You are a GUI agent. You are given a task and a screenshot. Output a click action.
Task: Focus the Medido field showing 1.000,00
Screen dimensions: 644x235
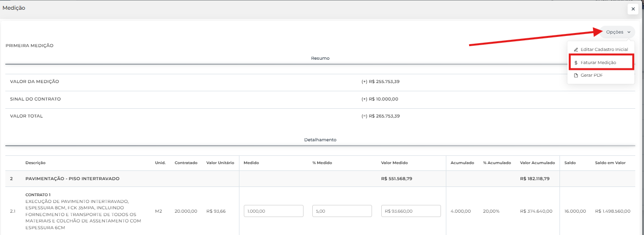click(x=273, y=211)
